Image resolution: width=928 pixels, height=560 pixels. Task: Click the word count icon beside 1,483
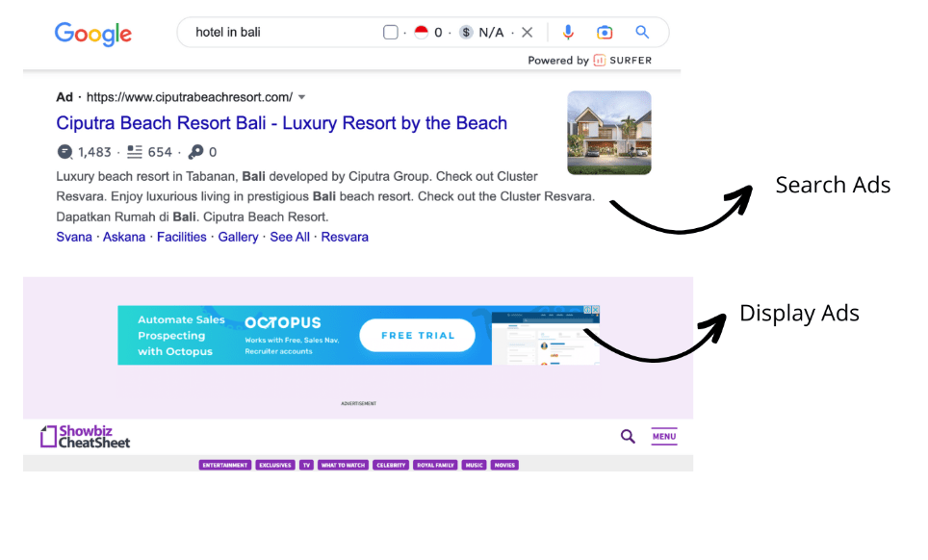tap(64, 152)
